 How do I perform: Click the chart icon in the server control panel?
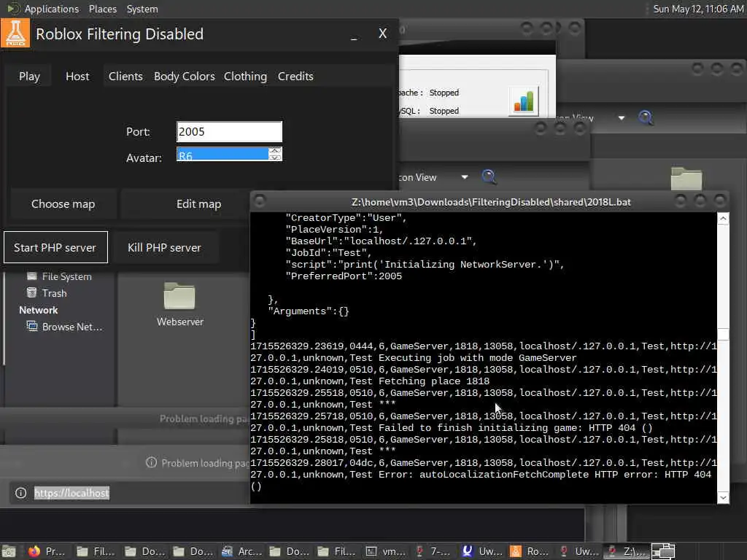pyautogui.click(x=524, y=101)
